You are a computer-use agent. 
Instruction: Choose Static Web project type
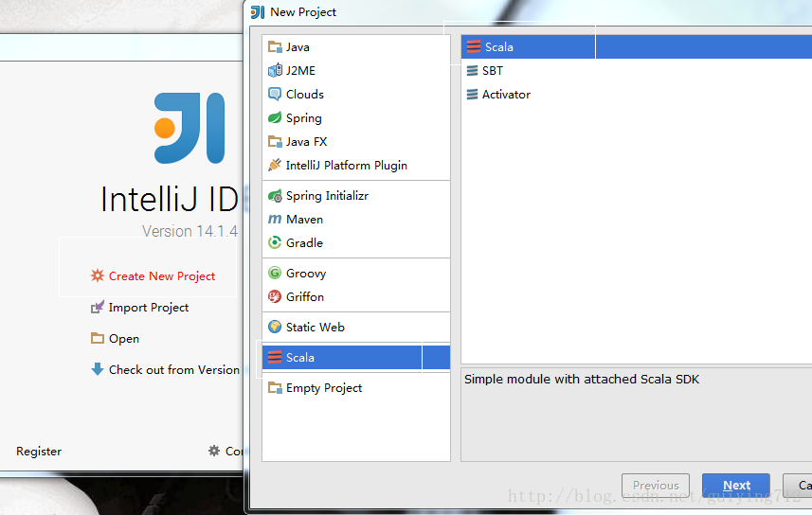pos(355,328)
